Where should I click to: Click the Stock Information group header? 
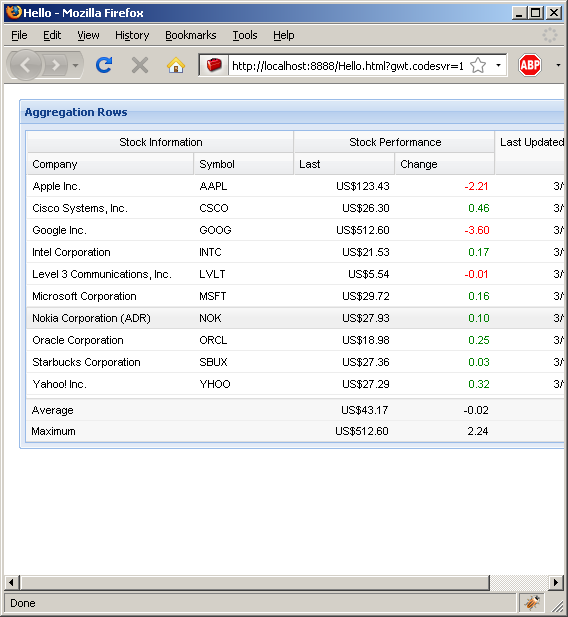pos(161,142)
